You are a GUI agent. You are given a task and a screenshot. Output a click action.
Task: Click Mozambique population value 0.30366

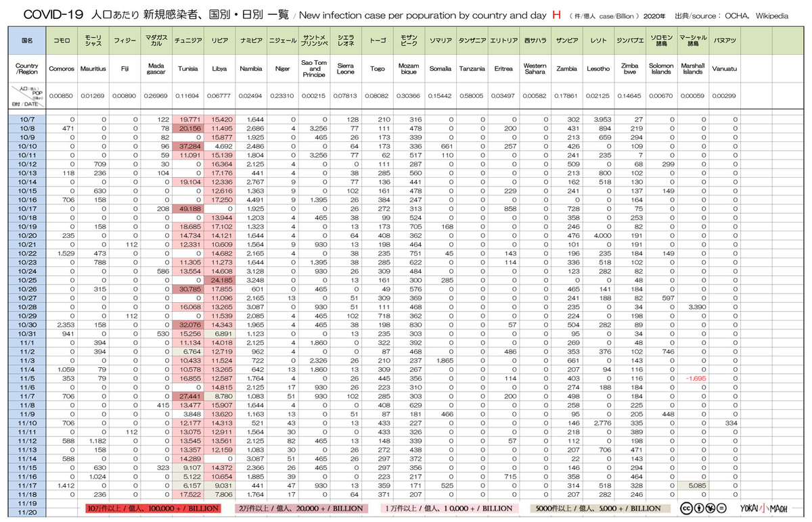[409, 96]
